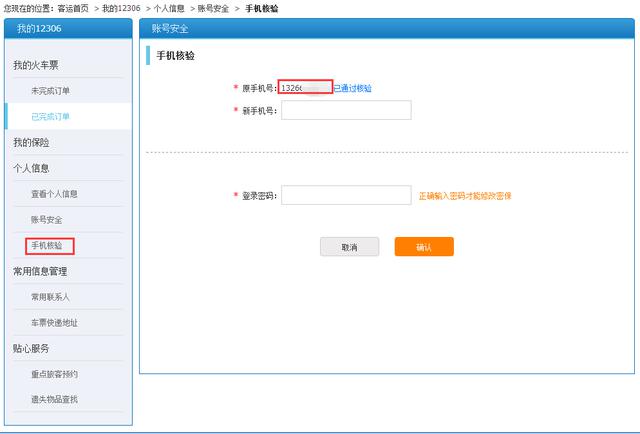Open 车票快递地址 in the sidebar
The image size is (640, 434).
[x=54, y=323]
